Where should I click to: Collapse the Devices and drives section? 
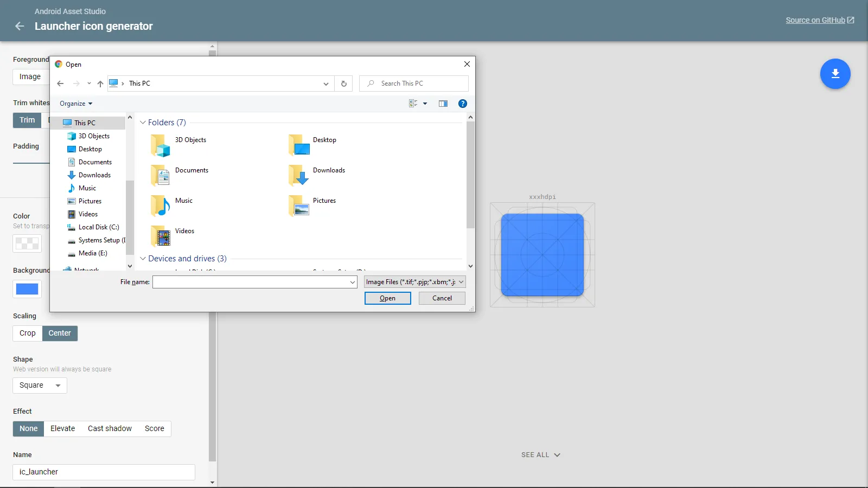pos(142,259)
